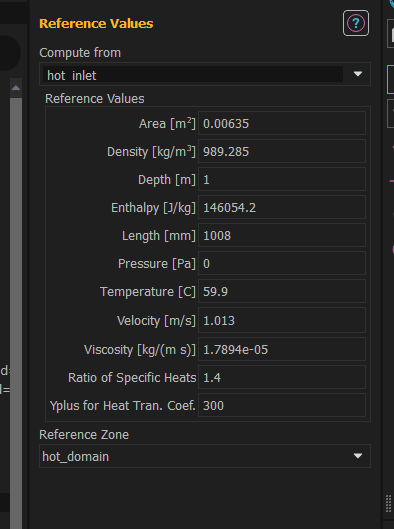Viewport: 394px width, 529px height.
Task: Select the hot_inlet Compute from combo box
Action: [x=205, y=74]
